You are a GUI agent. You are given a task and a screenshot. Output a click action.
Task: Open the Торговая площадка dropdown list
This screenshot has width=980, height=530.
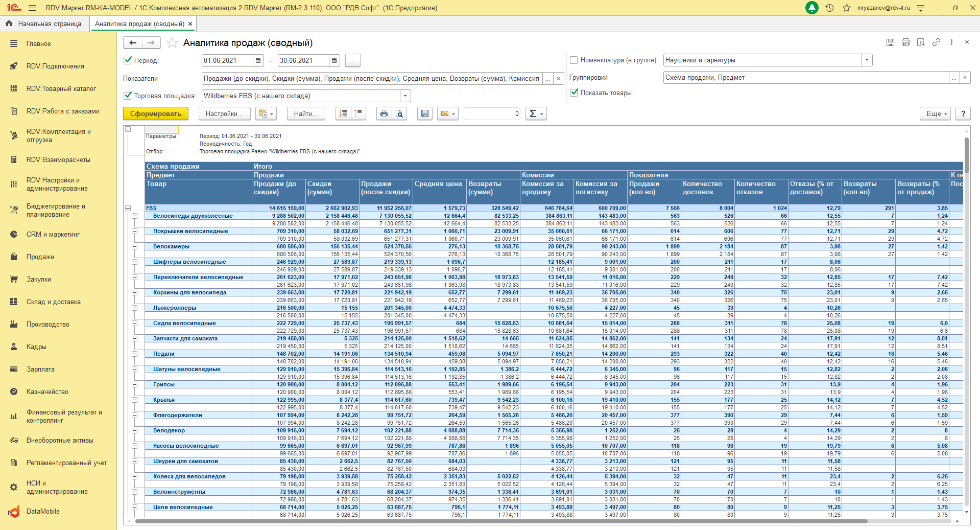405,96
